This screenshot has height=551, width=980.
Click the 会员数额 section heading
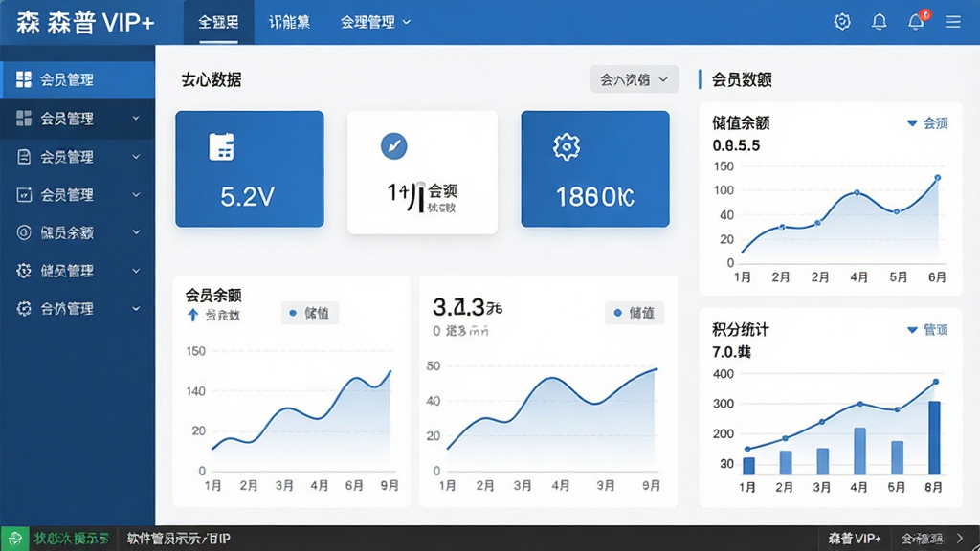click(742, 80)
